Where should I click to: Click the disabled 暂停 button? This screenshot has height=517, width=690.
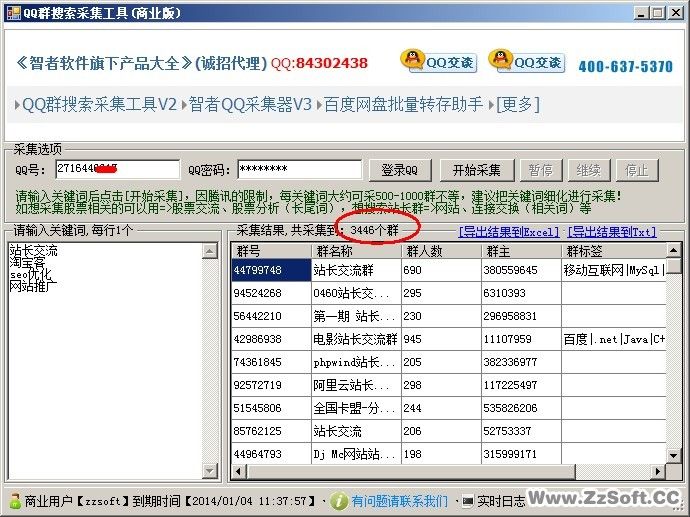click(x=541, y=170)
